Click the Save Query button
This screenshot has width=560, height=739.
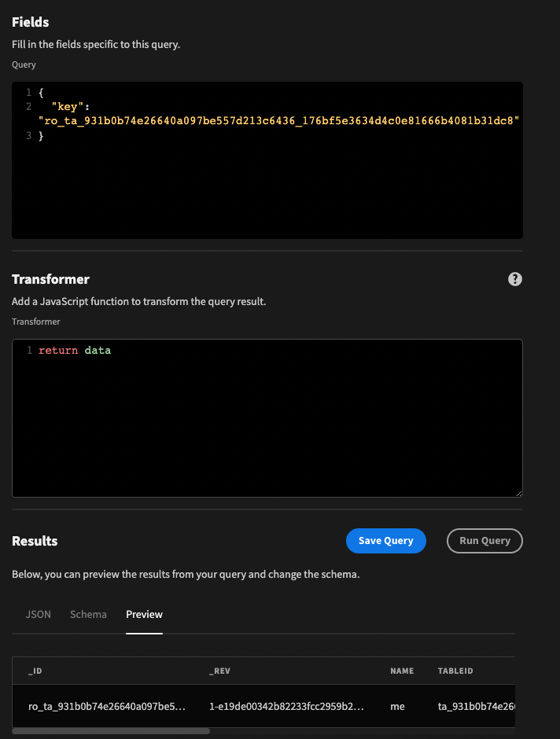coord(385,541)
